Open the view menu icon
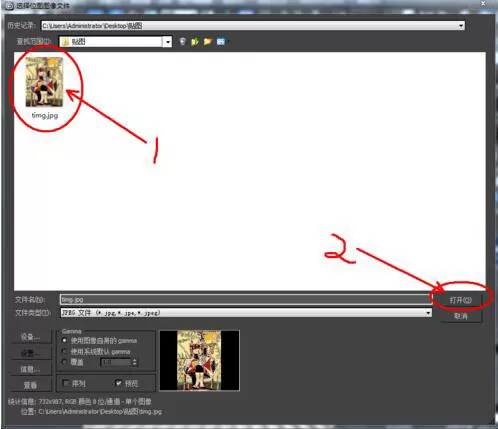 coord(221,42)
